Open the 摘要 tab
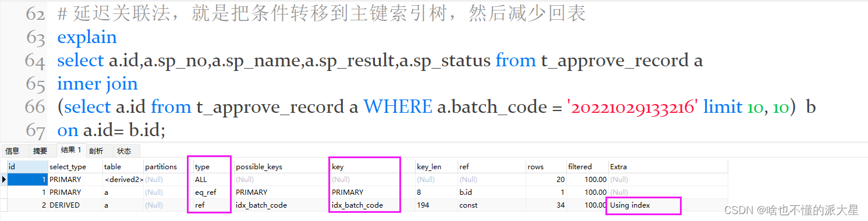 click(40, 151)
